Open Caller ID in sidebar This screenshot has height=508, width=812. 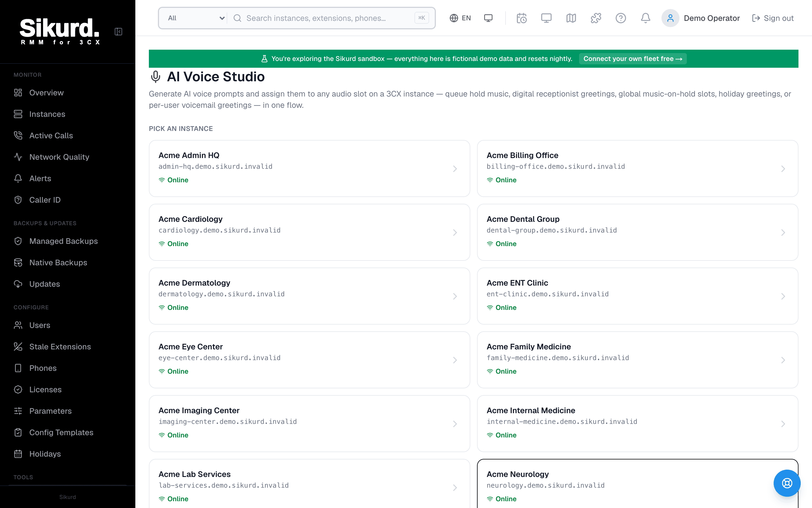point(67,200)
